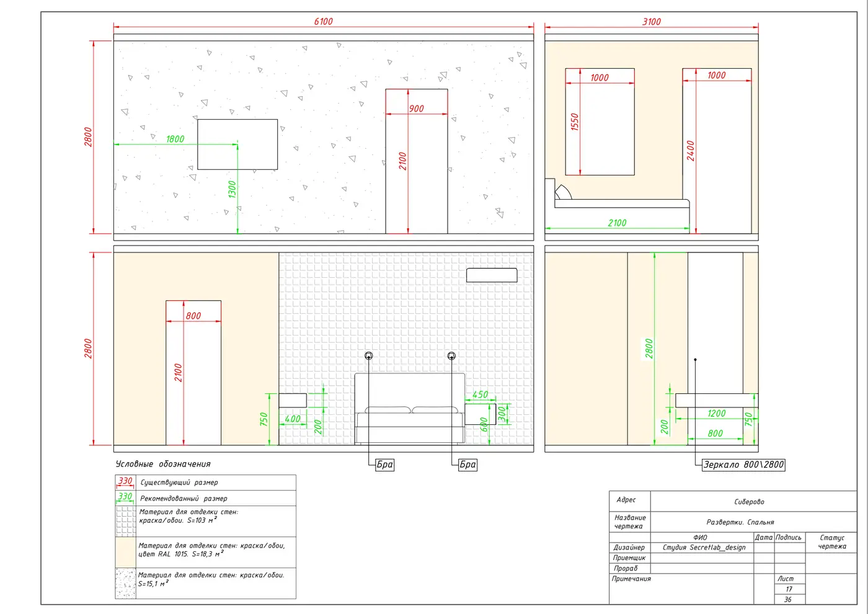Click the 900 door width dimension
868x614 pixels.
tap(416, 109)
